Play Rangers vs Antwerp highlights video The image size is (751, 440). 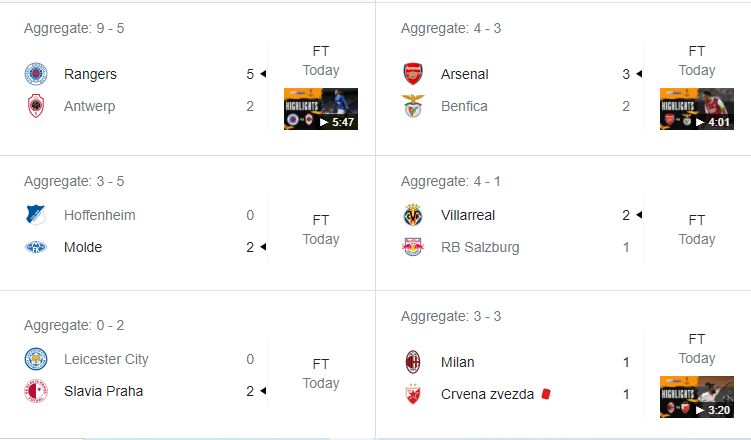click(321, 109)
